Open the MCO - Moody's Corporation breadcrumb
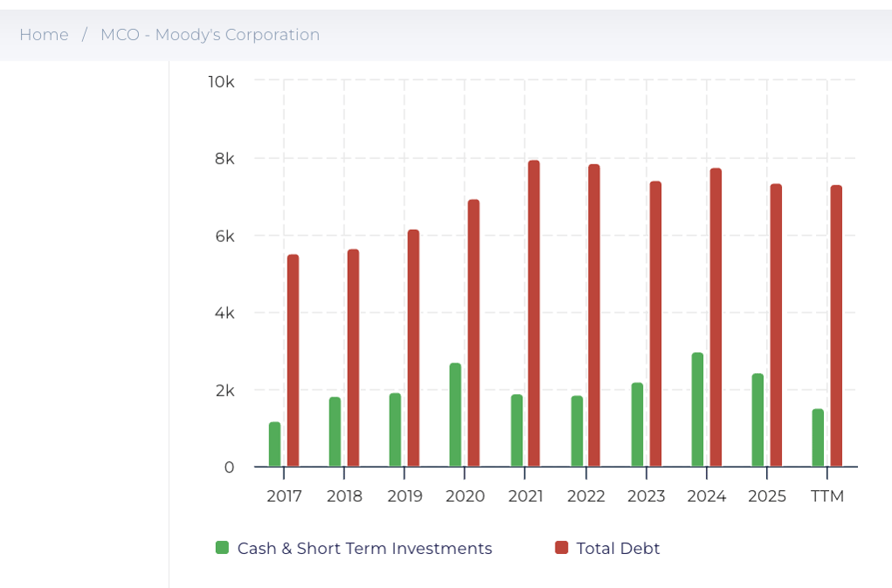Viewport: 892px width, 588px height. point(210,35)
